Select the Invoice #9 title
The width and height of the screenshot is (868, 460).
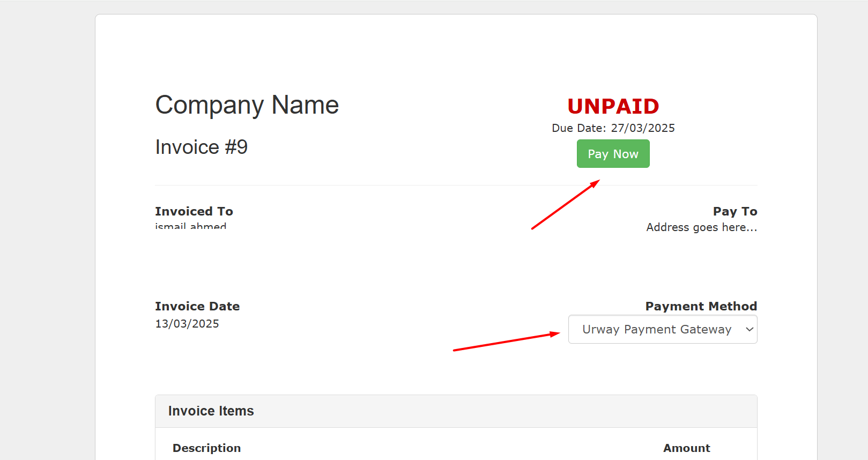[201, 147]
